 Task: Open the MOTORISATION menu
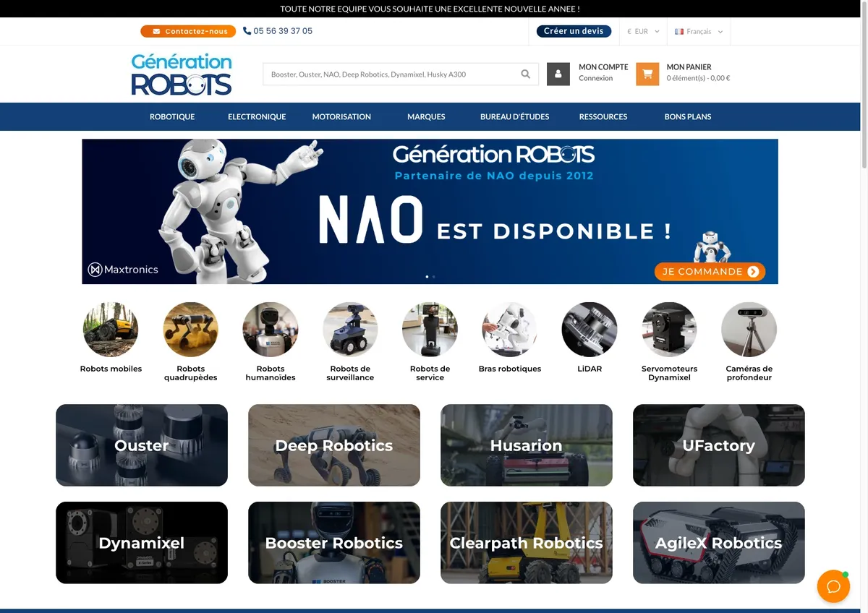point(341,116)
